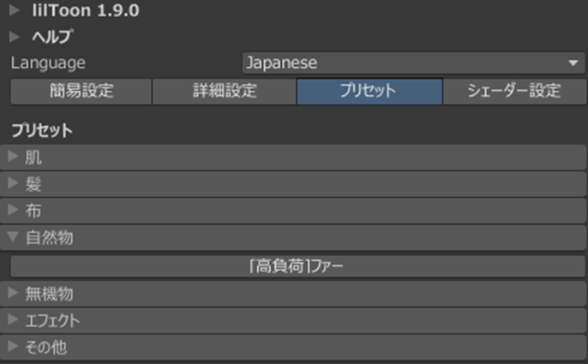Select the active プリセット tab
588x364 pixels.
point(369,91)
